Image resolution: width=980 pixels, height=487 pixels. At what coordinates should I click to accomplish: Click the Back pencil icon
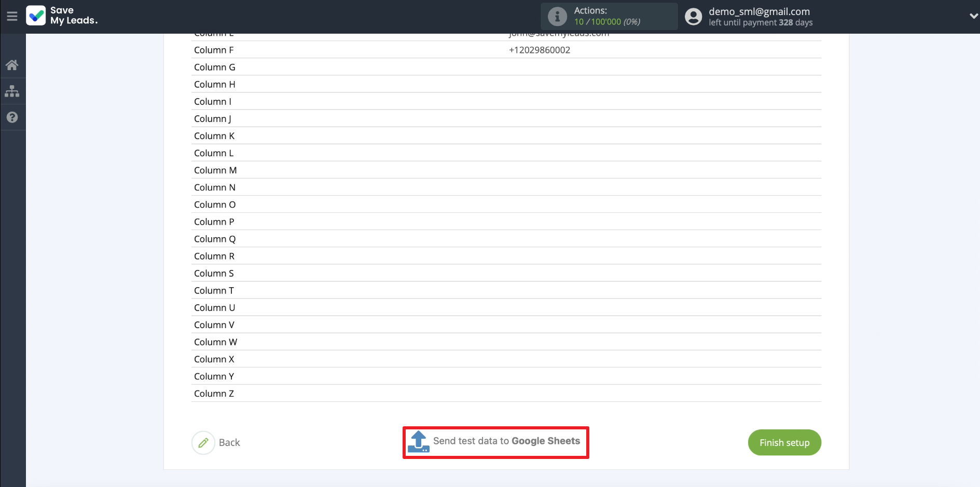point(203,443)
